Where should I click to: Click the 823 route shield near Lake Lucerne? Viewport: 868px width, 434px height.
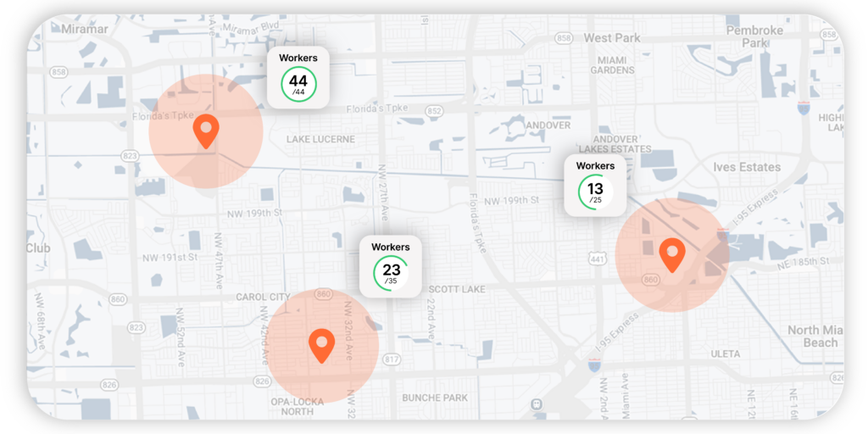[x=130, y=157]
